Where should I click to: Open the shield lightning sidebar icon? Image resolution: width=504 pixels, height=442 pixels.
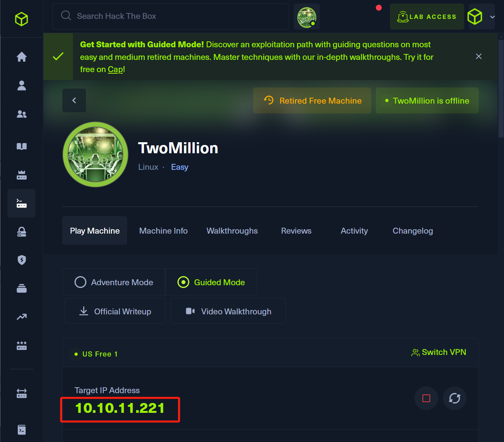coord(22,260)
